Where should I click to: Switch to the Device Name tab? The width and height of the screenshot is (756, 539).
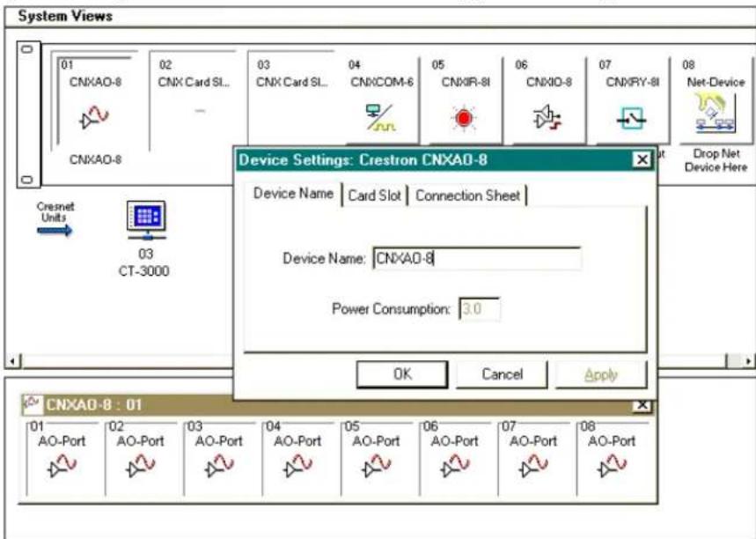[293, 194]
